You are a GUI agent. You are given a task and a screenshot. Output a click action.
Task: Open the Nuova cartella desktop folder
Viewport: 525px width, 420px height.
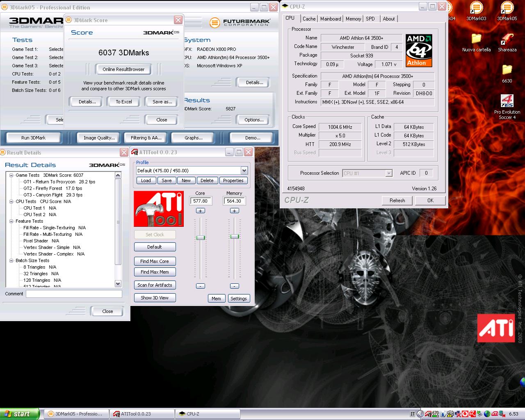[476, 42]
